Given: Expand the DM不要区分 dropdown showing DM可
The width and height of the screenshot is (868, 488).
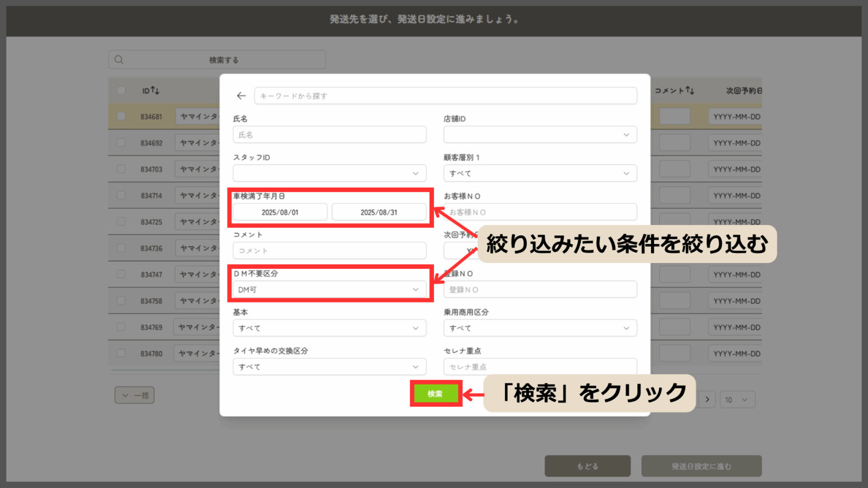Looking at the screenshot, I should click(329, 290).
